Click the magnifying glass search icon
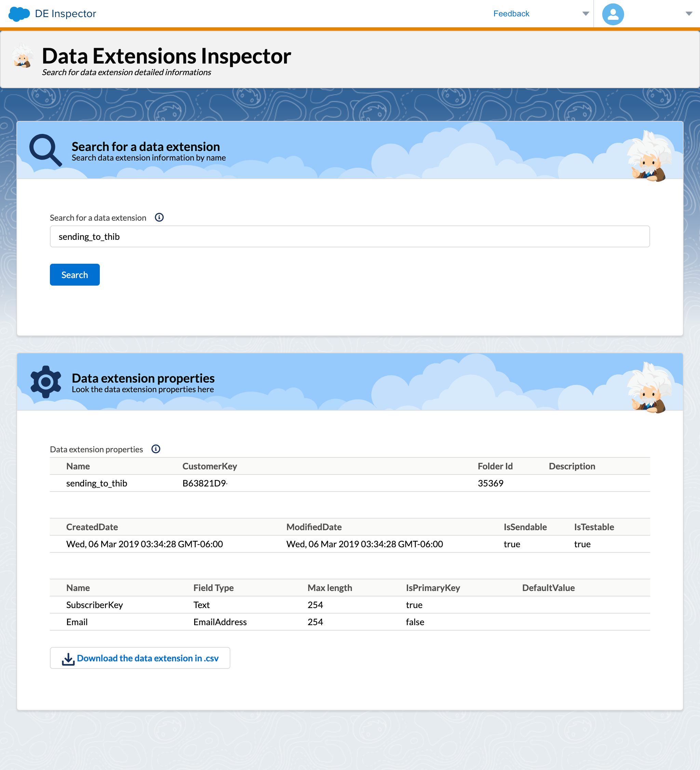This screenshot has width=700, height=770. coord(45,150)
